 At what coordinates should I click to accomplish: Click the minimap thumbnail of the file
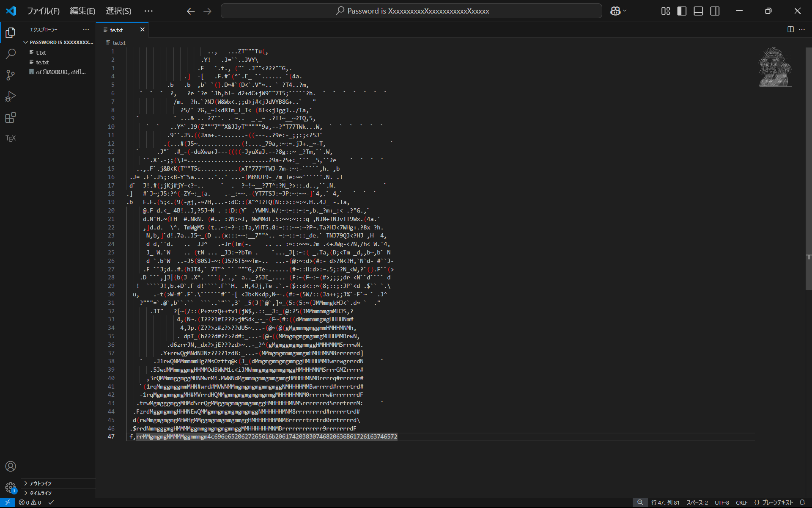click(775, 67)
